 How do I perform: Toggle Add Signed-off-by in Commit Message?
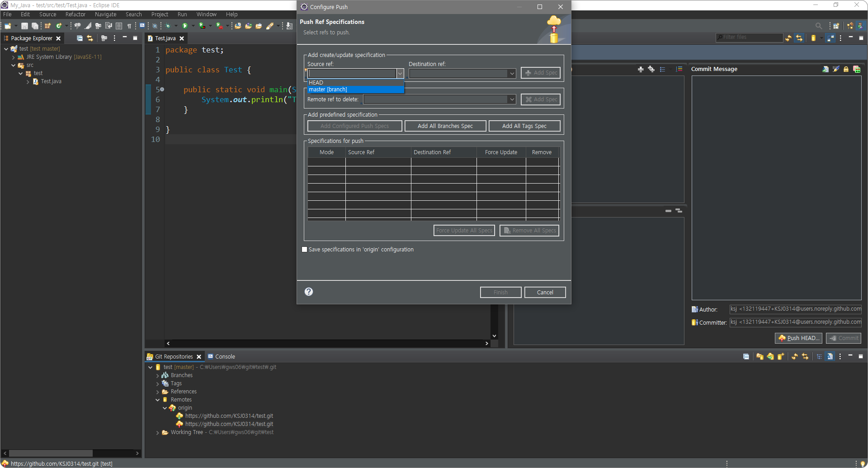836,69
